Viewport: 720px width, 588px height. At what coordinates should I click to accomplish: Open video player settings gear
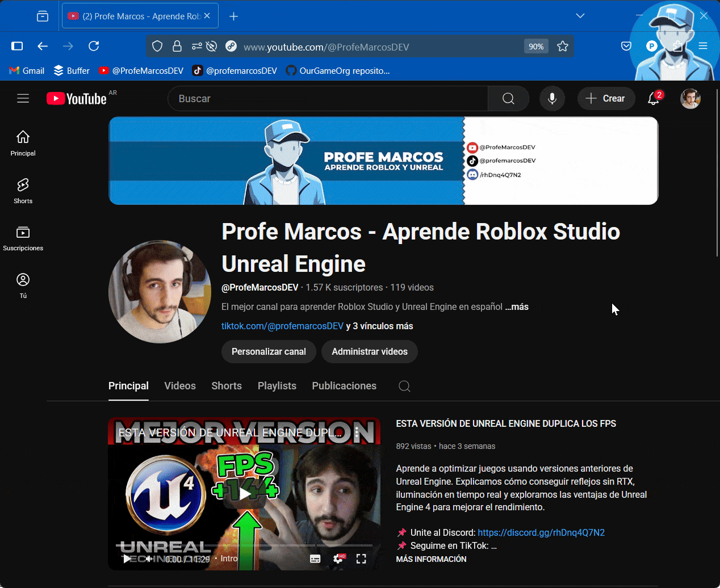tap(338, 559)
